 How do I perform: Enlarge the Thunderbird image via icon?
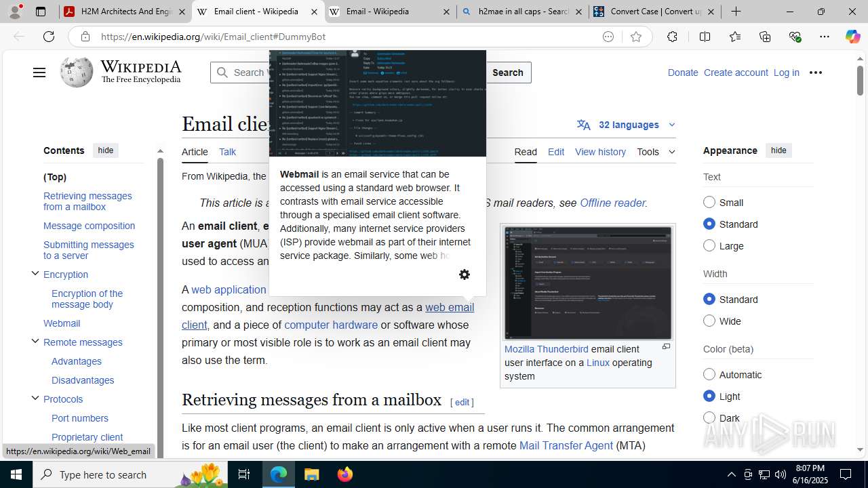[666, 347]
